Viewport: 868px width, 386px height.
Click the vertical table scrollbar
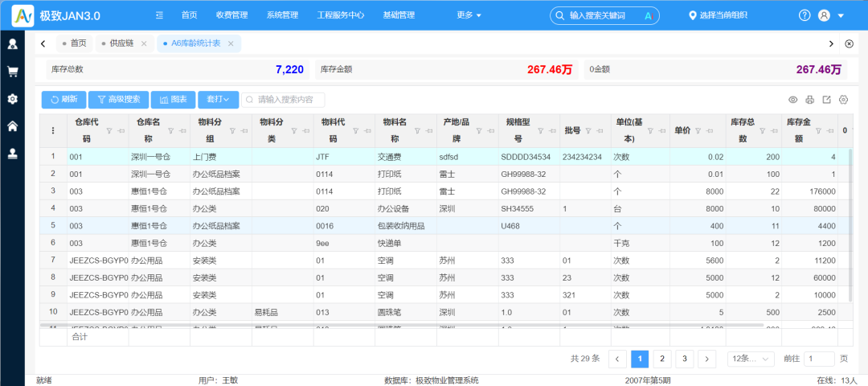pyautogui.click(x=851, y=225)
